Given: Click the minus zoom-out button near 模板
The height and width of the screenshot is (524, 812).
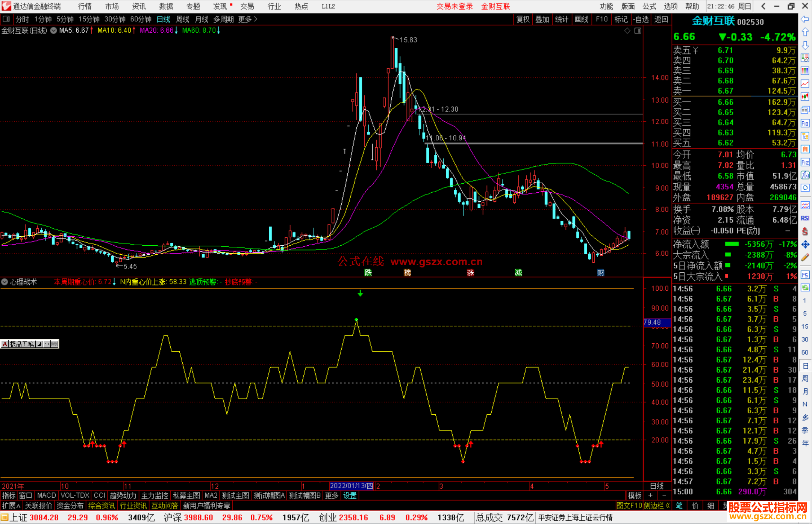Looking at the screenshot, I should [664, 495].
